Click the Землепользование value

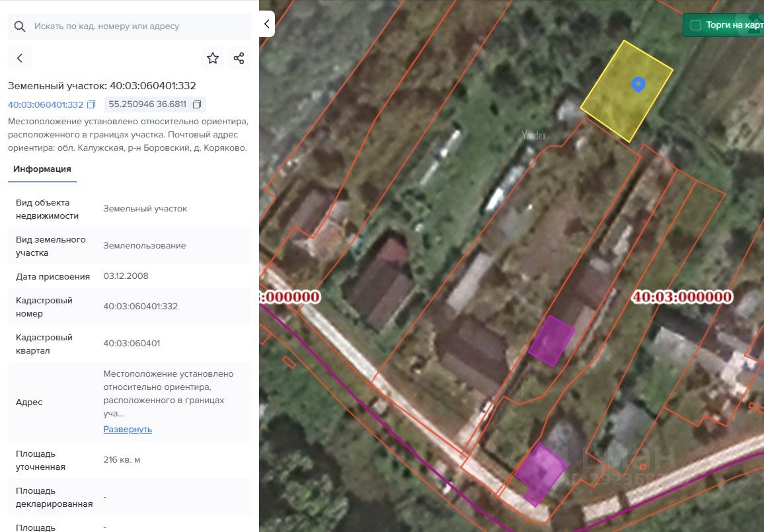(145, 246)
